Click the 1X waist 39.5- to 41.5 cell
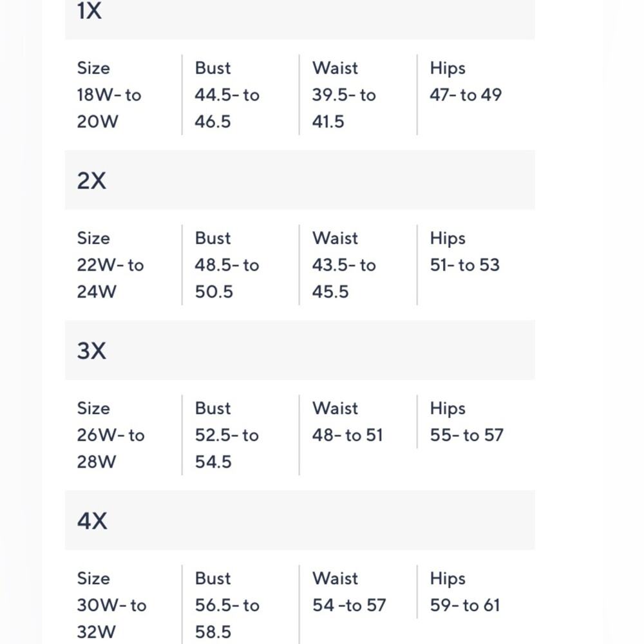 click(x=344, y=108)
